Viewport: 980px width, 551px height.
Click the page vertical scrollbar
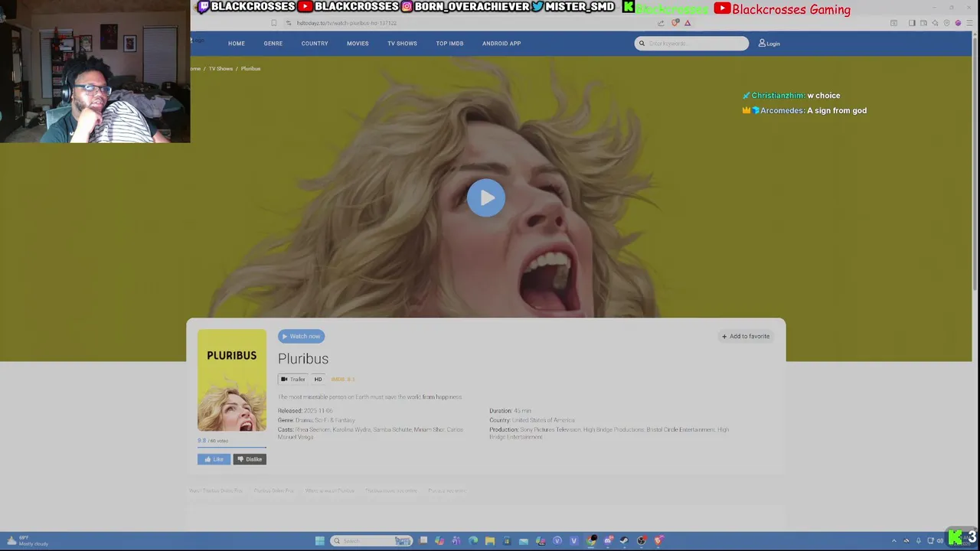(x=975, y=165)
